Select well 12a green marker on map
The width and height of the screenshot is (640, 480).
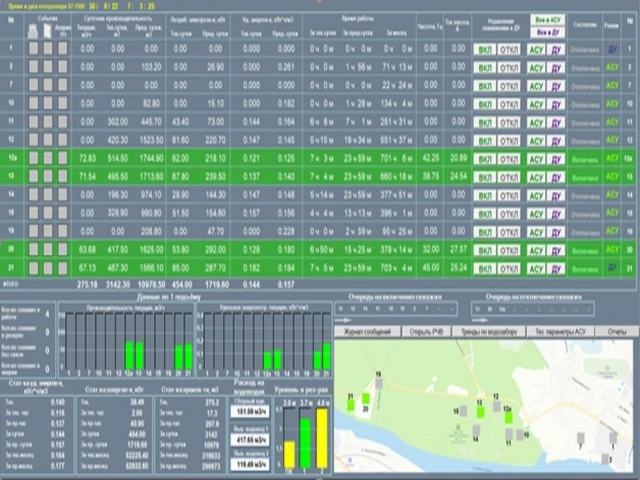[509, 418]
